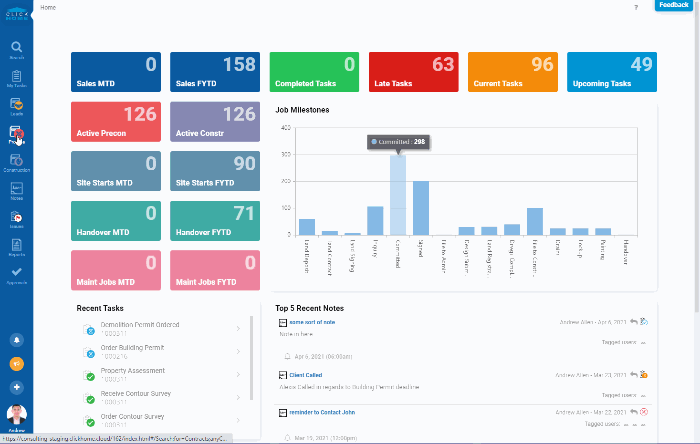The height and width of the screenshot is (444, 700).
Task: Open Handover FYTD tile showing 71
Action: 215,221
